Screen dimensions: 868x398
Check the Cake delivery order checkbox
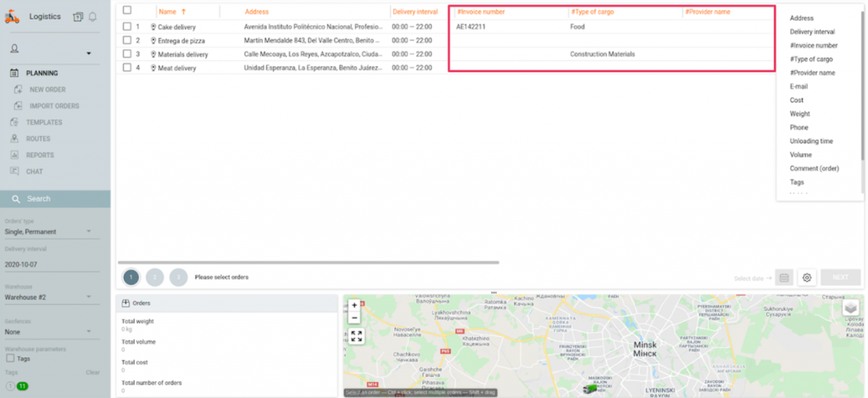click(x=126, y=27)
